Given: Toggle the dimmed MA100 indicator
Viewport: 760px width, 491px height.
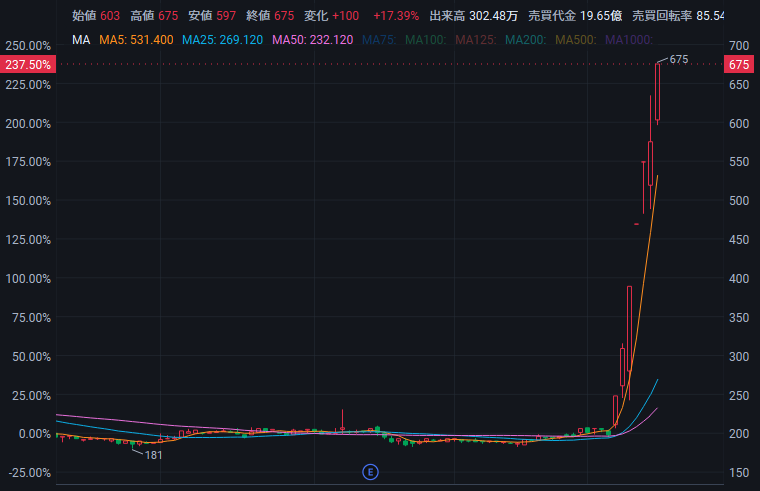Looking at the screenshot, I should click(x=425, y=40).
